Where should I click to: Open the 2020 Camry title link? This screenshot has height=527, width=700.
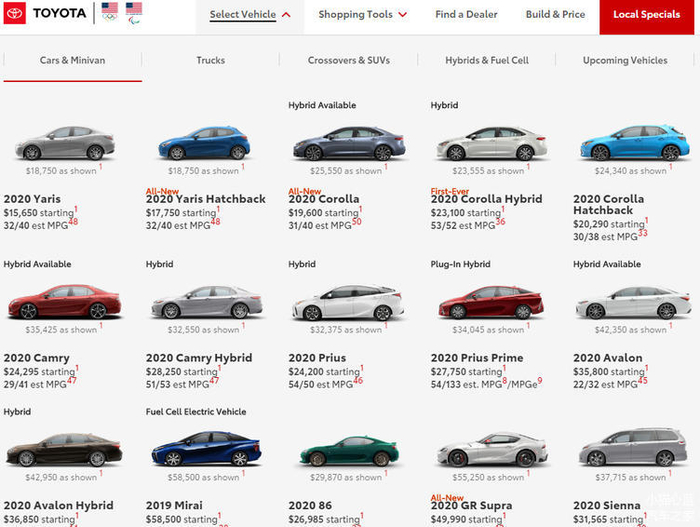tap(37, 358)
